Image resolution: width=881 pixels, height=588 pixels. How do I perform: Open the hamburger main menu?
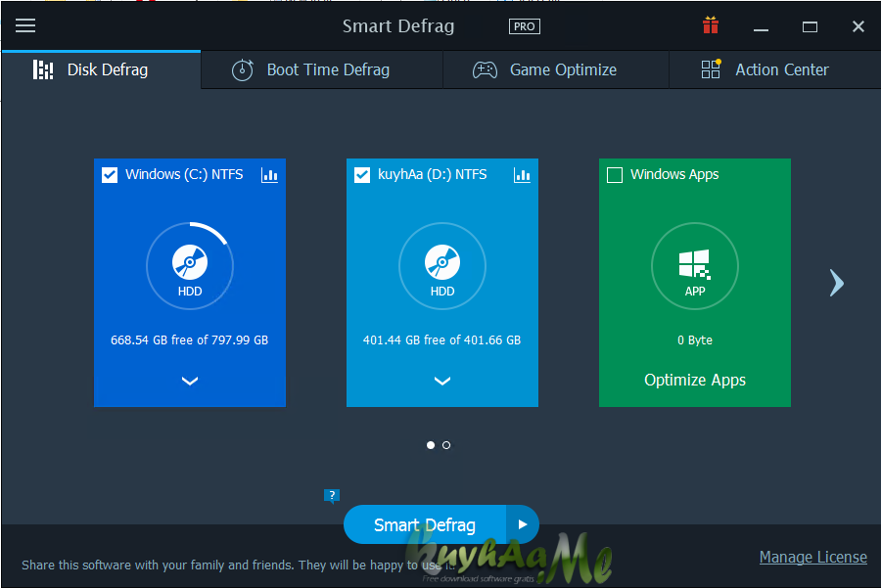pyautogui.click(x=25, y=25)
